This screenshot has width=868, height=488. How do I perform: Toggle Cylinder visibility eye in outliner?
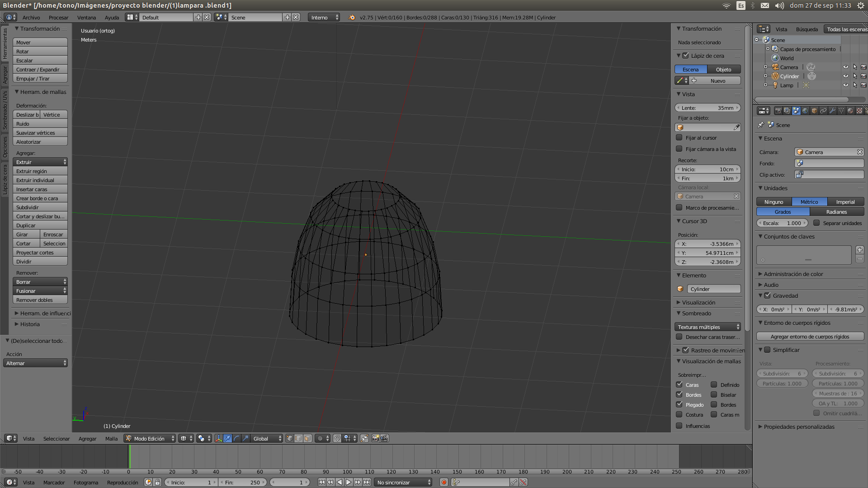(845, 76)
